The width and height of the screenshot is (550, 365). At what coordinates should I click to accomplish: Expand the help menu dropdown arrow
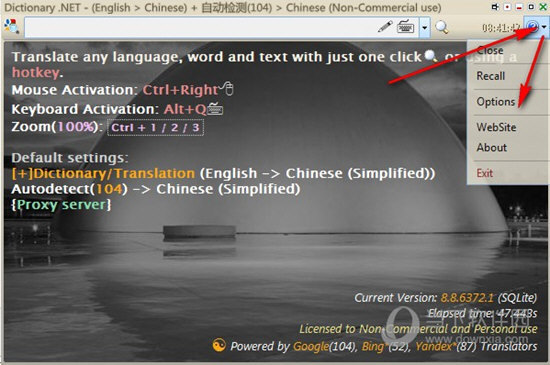pyautogui.click(x=544, y=27)
